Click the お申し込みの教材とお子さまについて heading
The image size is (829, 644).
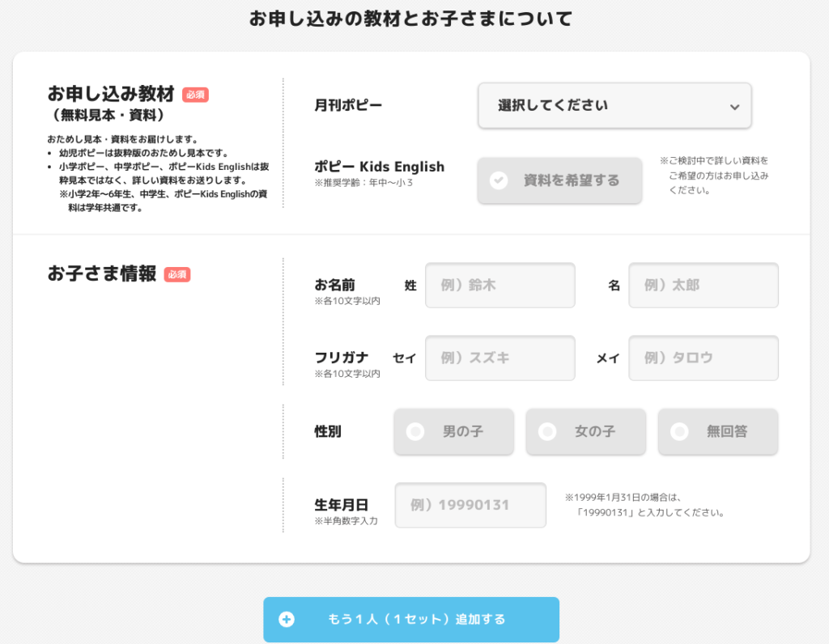[410, 19]
